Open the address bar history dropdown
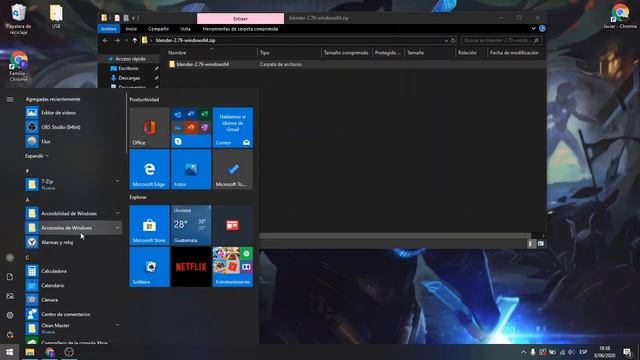Viewport: 640px width, 360px height. coord(446,40)
